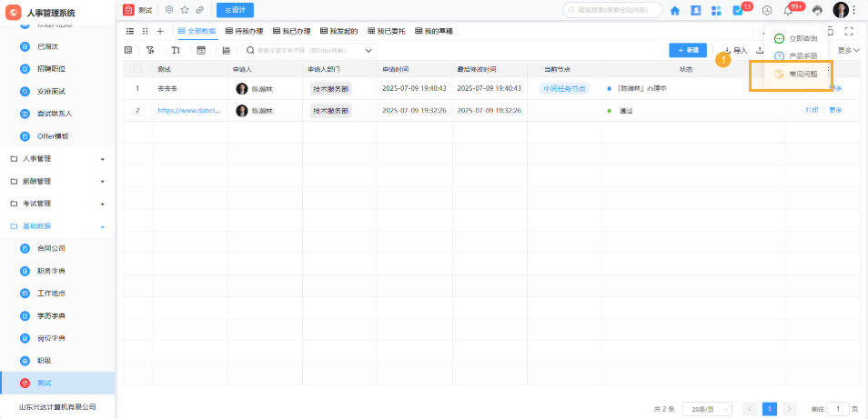Expand the 人事管理 folder

pos(57,159)
